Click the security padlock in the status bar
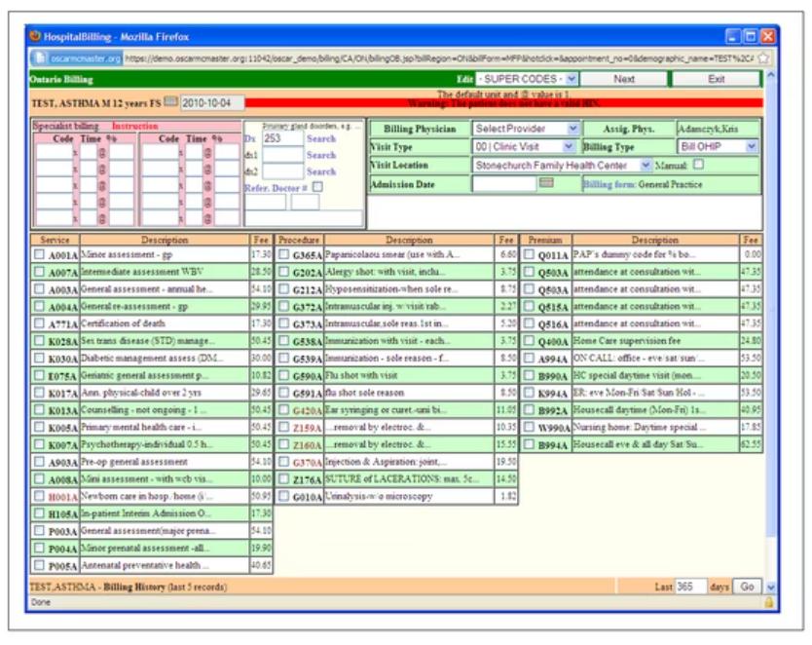Image resolution: width=812 pixels, height=645 pixels. tap(769, 602)
